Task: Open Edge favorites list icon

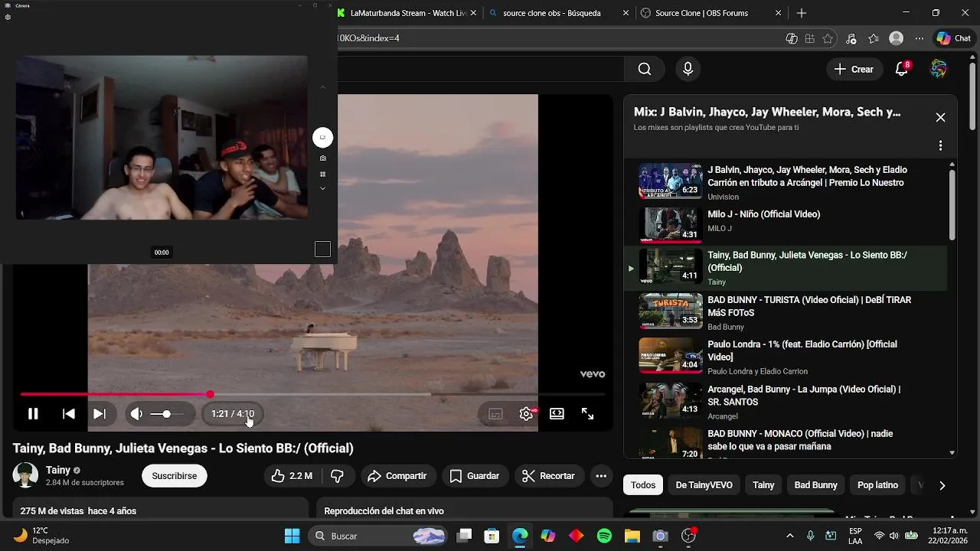Action: (x=874, y=38)
